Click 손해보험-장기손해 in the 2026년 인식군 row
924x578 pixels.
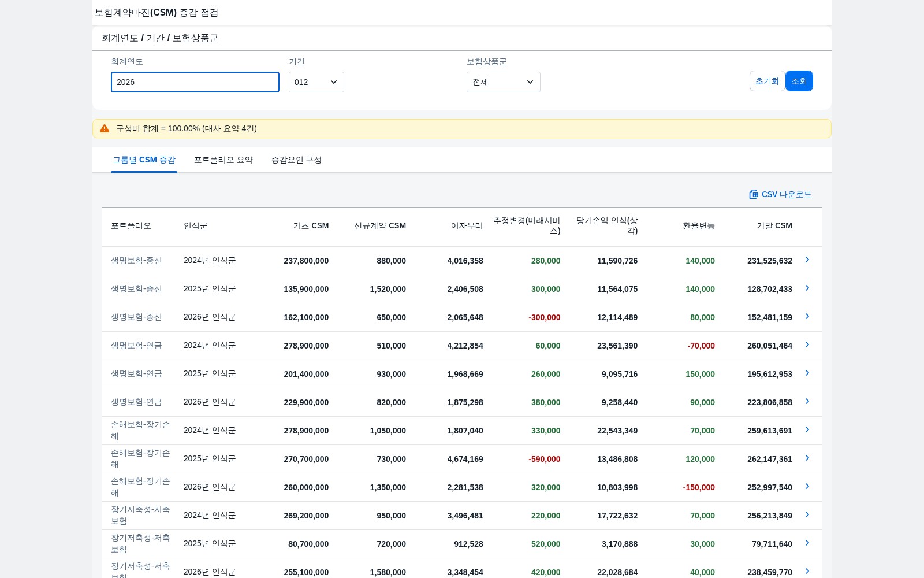click(x=140, y=487)
